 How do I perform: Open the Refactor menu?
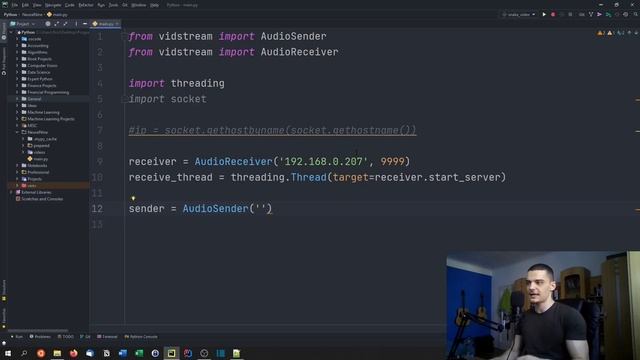click(x=86, y=5)
